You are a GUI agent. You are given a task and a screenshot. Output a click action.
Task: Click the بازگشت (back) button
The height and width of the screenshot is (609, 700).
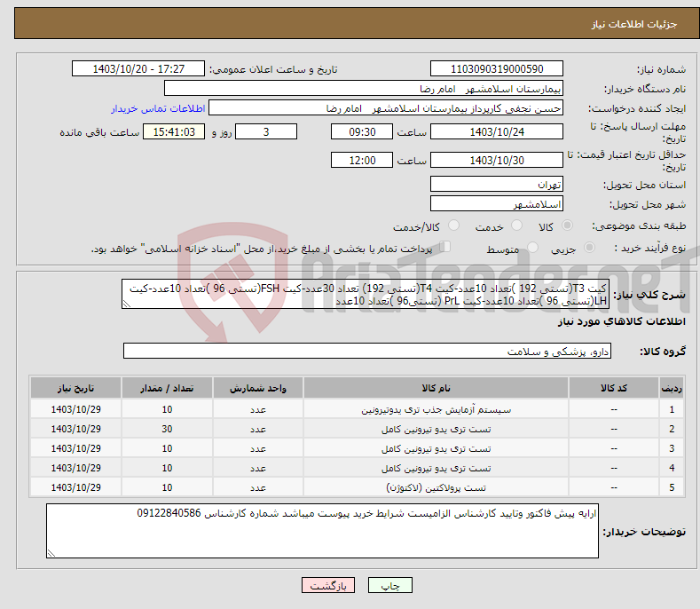click(328, 585)
